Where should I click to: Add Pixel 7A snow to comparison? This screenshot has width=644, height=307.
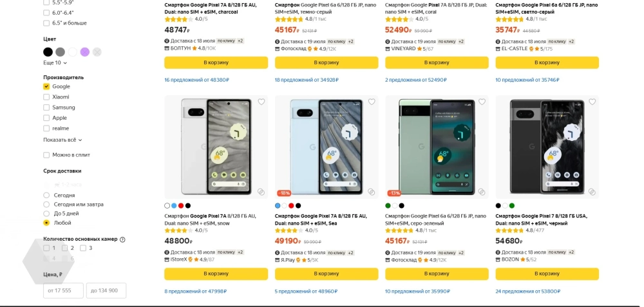[261, 192]
